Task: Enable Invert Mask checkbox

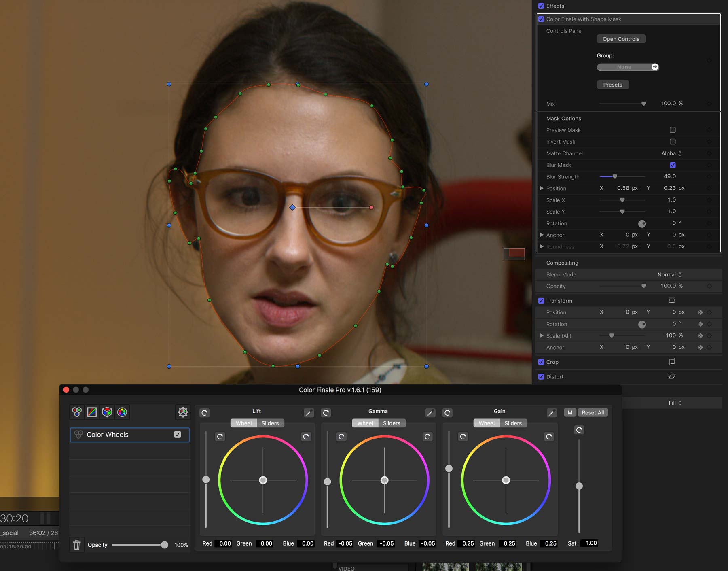Action: pyautogui.click(x=673, y=142)
